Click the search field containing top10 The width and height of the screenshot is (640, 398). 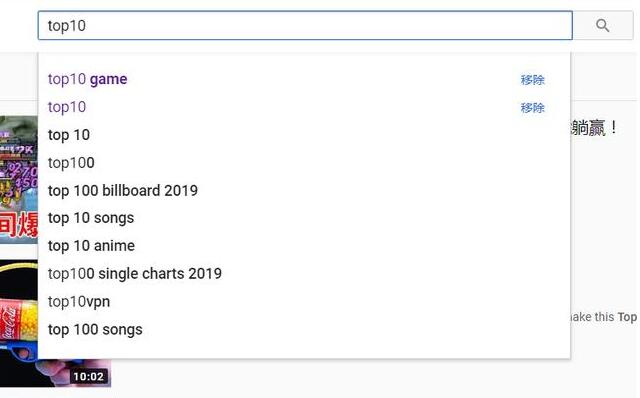(305, 25)
